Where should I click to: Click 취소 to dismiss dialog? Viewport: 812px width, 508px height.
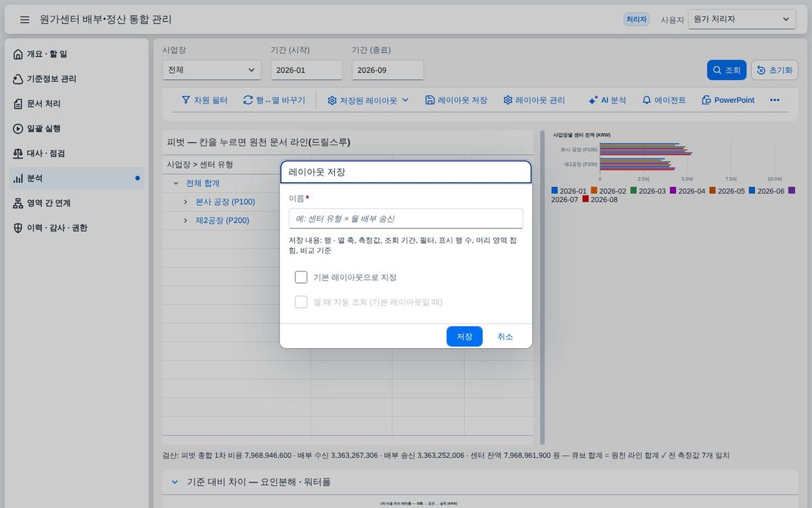coord(505,337)
